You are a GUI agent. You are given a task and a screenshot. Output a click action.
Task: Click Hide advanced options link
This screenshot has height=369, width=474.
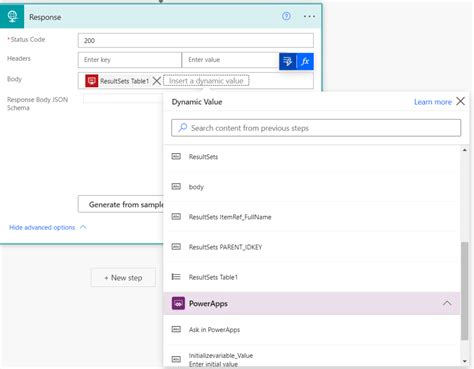(42, 227)
